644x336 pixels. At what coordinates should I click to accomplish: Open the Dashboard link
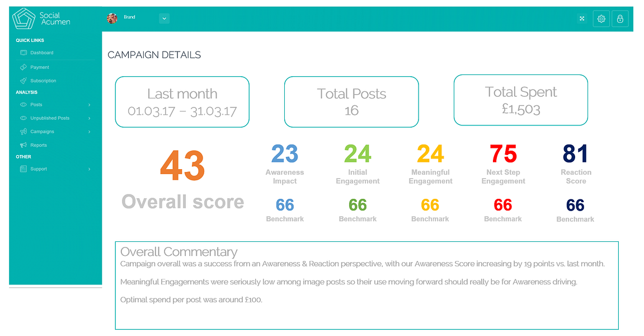[x=42, y=53]
